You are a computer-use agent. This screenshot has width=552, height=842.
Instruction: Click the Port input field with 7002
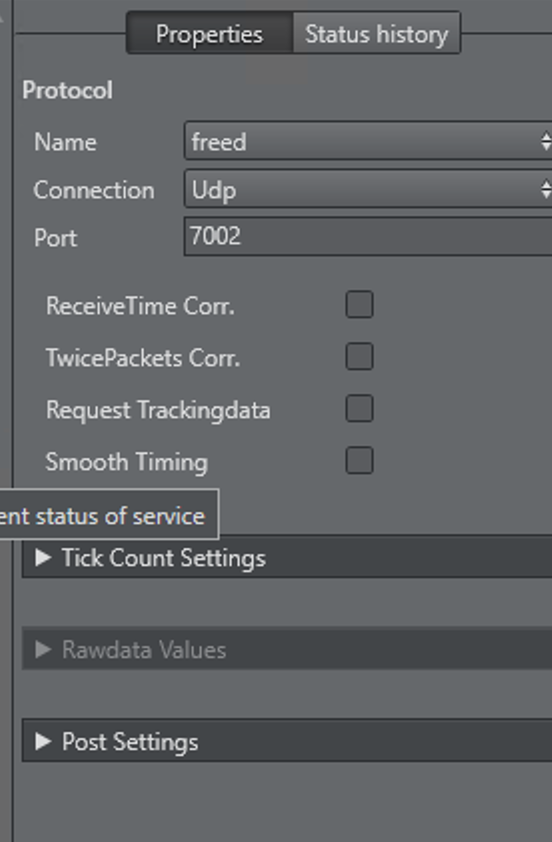(368, 236)
